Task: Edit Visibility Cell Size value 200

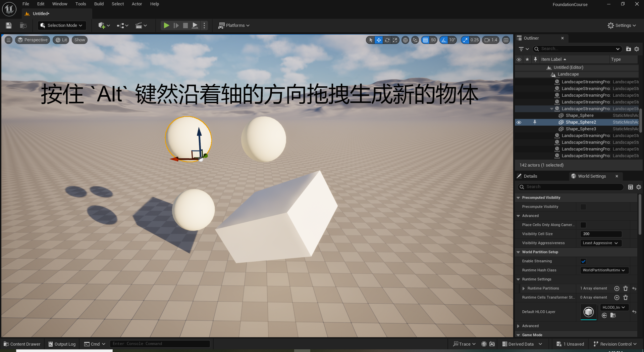Action: 601,234
